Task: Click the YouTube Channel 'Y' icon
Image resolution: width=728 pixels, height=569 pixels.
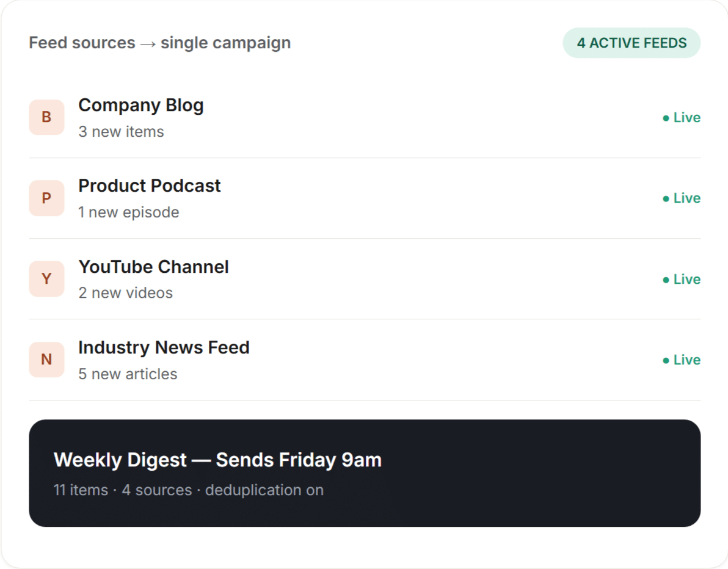Action: [46, 279]
